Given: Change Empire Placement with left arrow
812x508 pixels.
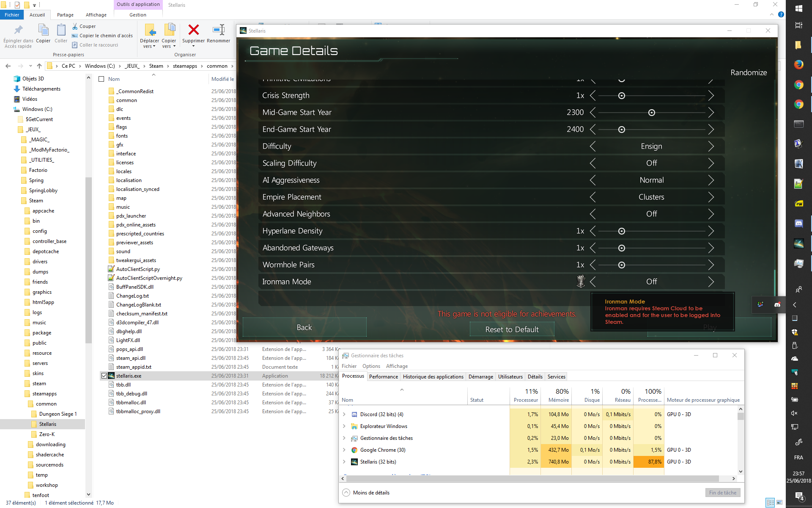Looking at the screenshot, I should pos(593,197).
